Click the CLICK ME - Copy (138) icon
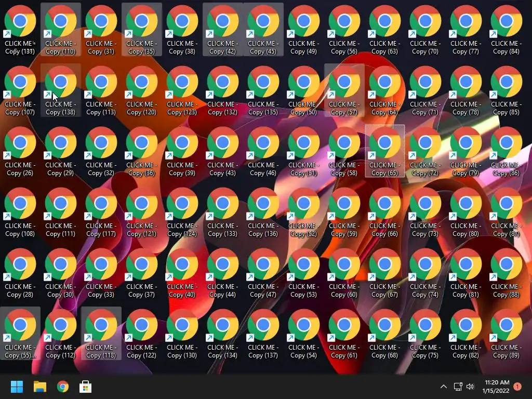This screenshot has height=399, width=532. (x=60, y=90)
